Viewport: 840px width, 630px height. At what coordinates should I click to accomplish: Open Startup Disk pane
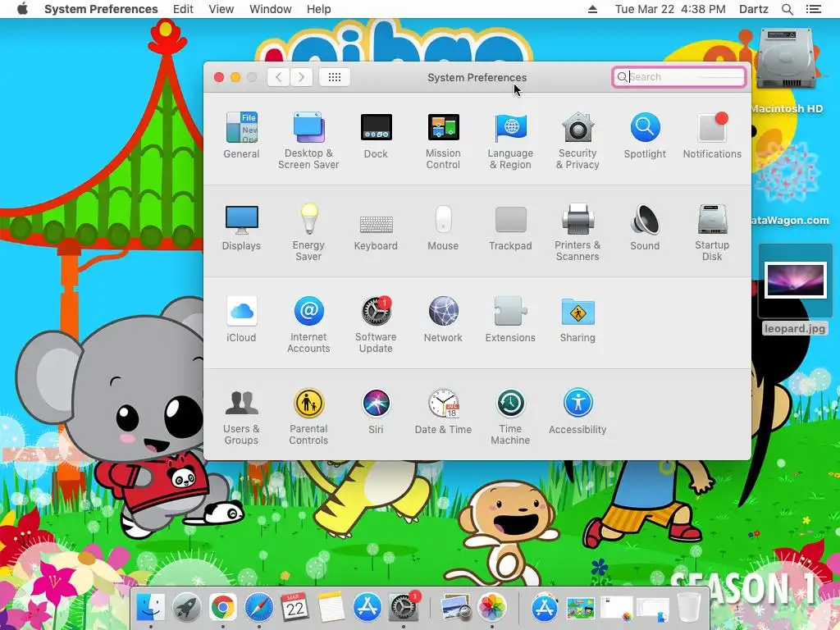[x=712, y=232]
